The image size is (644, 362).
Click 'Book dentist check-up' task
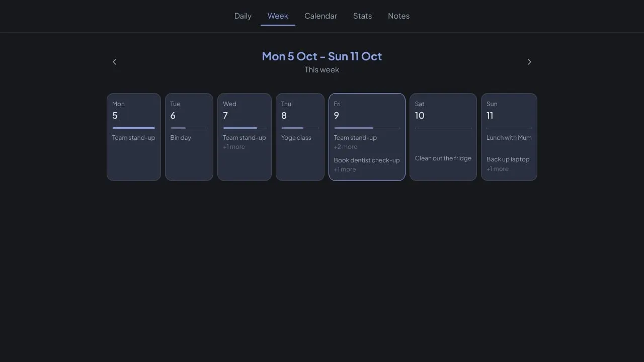pos(367,160)
